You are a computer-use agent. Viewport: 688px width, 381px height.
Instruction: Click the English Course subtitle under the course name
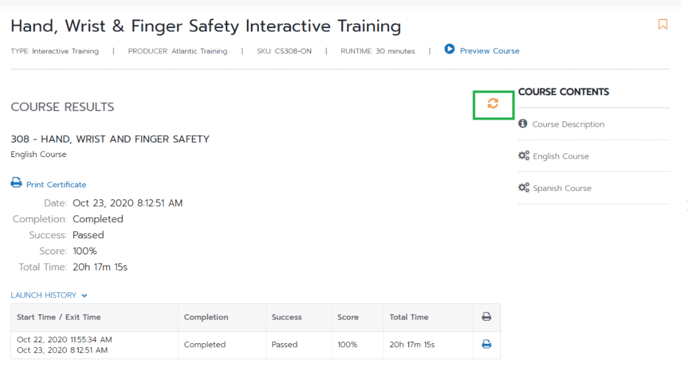coord(39,155)
